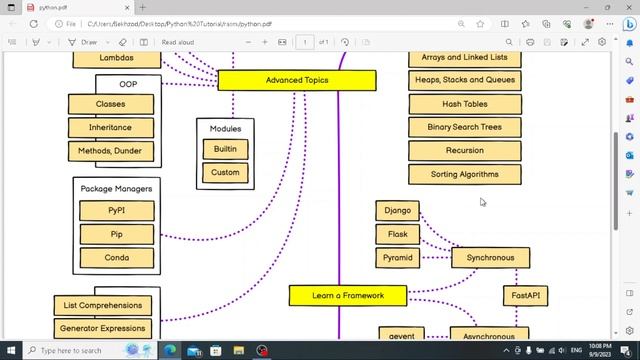Open sidebar Outlook
The width and height of the screenshot is (640, 360).
(x=630, y=156)
